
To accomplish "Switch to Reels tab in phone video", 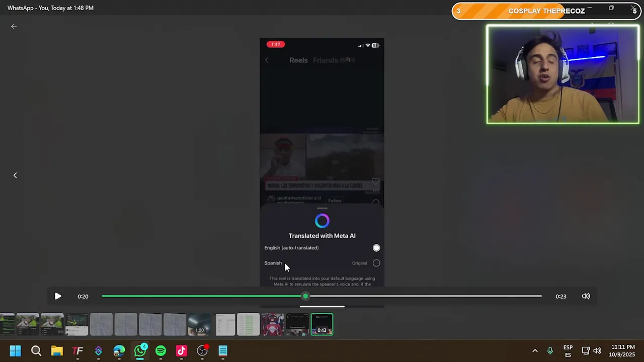I will coord(298,60).
